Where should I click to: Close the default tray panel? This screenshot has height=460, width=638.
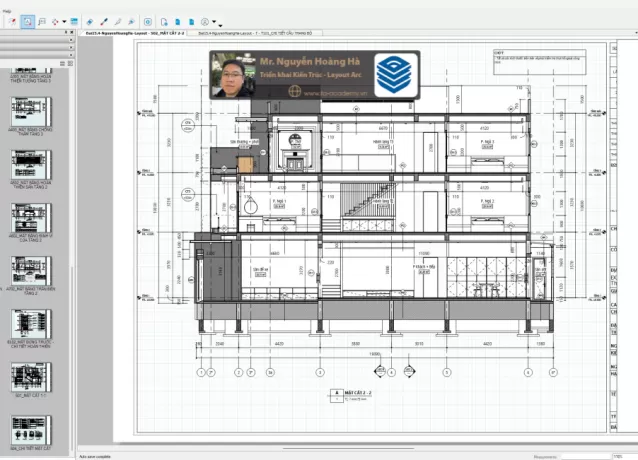pyautogui.click(x=72, y=32)
